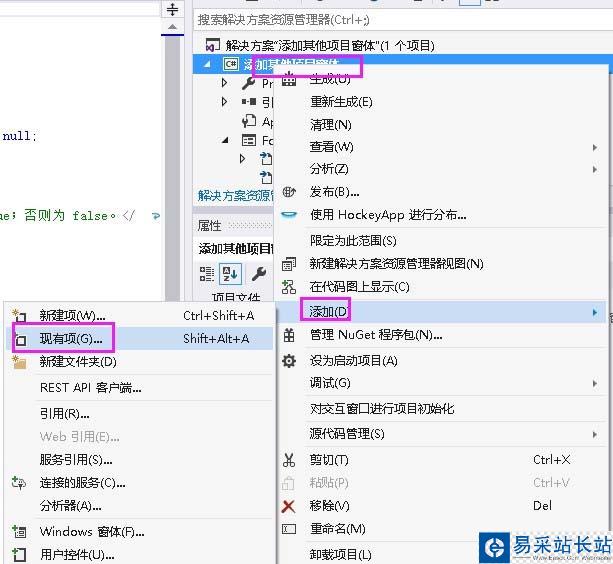Select 粘贴(P) menu item
The image size is (613, 564).
coord(328,483)
